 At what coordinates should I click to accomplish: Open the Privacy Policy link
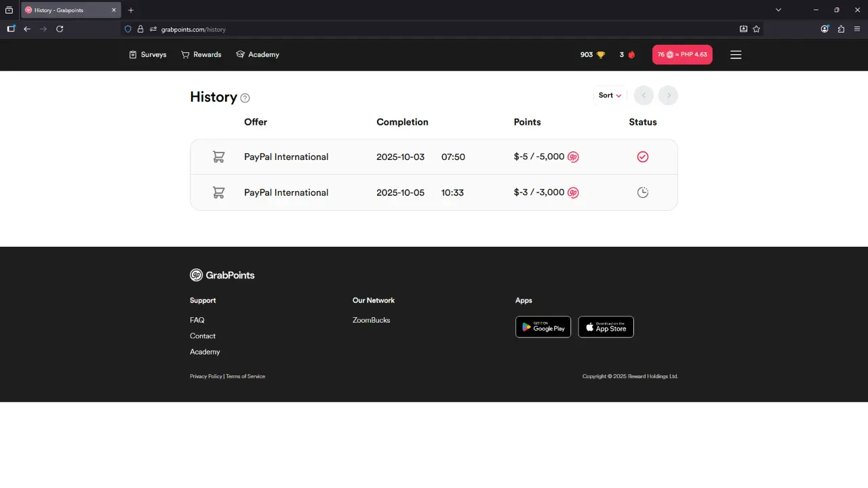[206, 376]
